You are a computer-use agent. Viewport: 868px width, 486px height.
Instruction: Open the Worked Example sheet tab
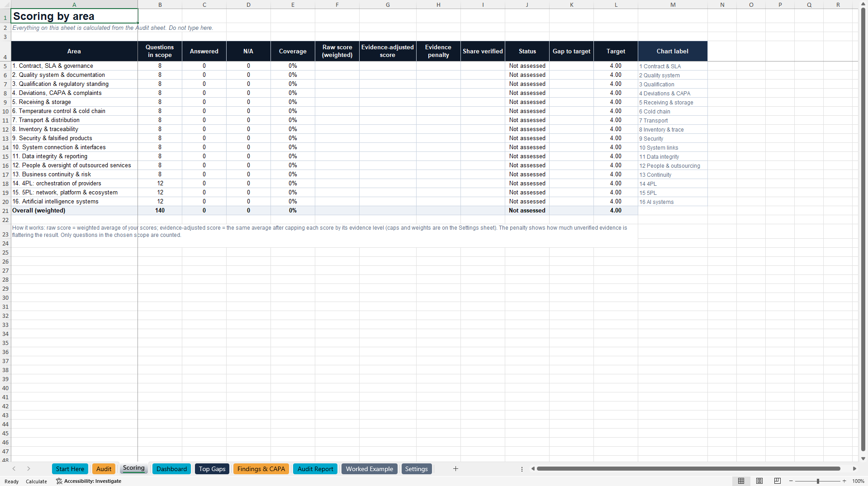[x=370, y=469]
